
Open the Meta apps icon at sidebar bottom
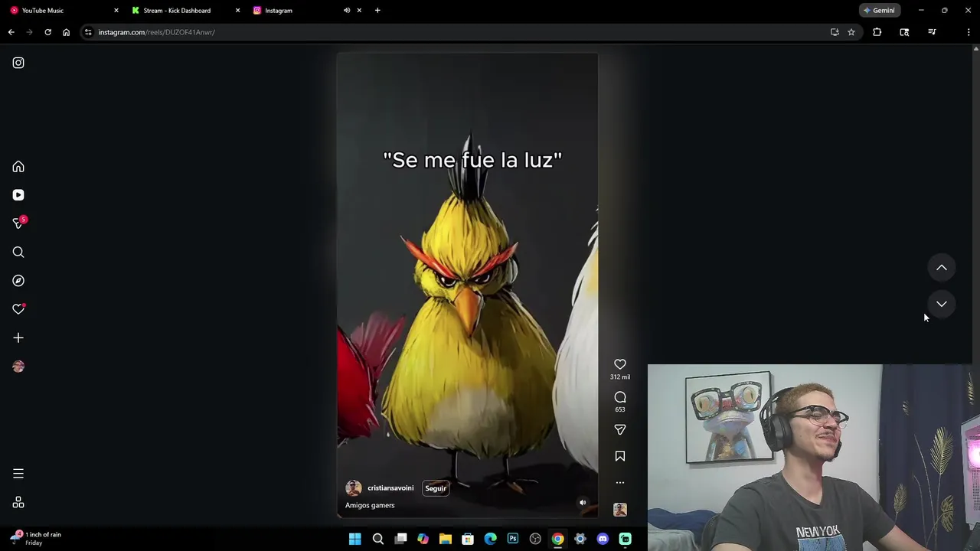coord(18,503)
